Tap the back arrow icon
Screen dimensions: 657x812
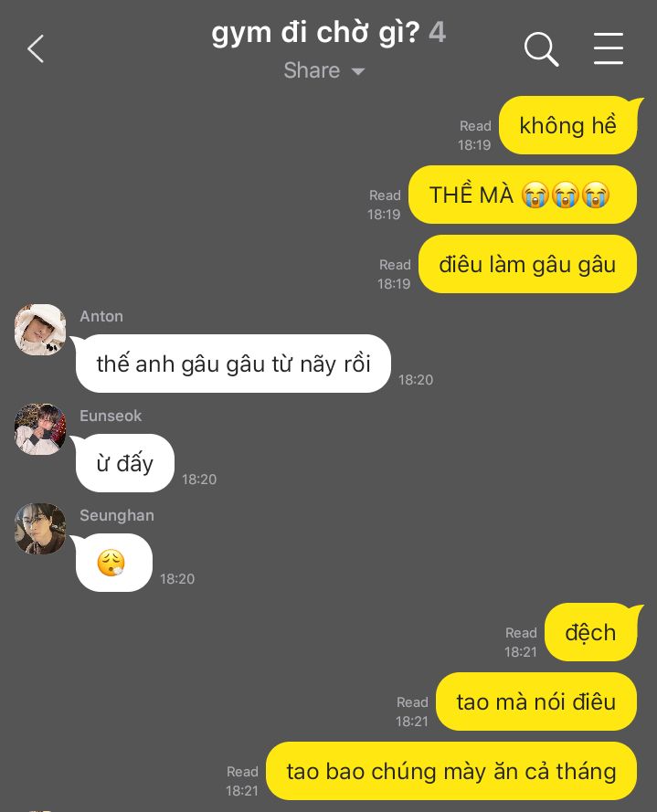click(36, 49)
